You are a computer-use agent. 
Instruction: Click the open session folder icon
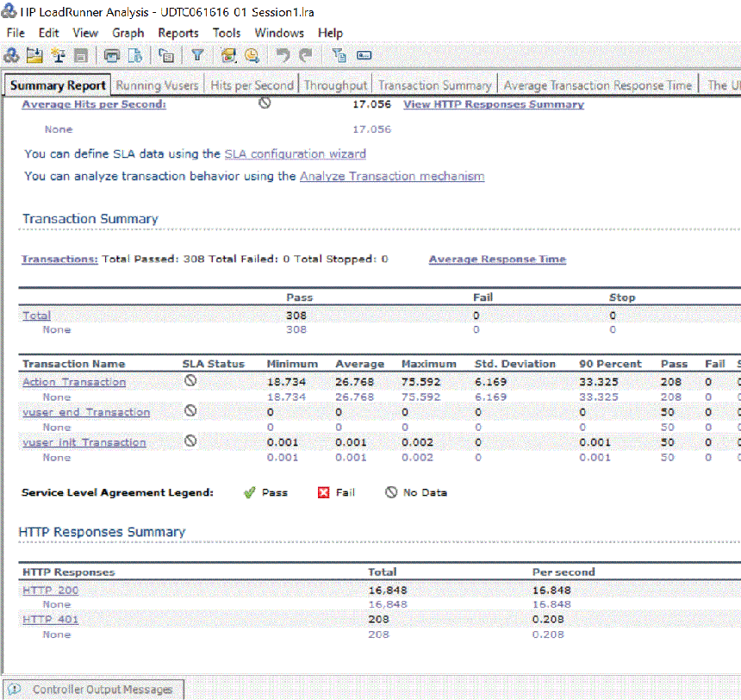(34, 55)
